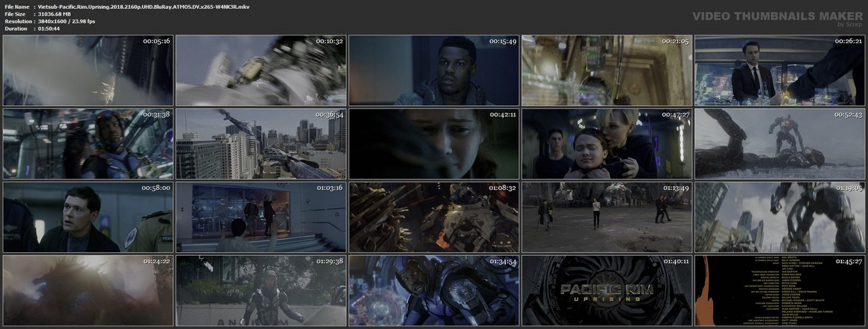868x329 pixels.
Task: Select the thumbnail timestamped 01:34:54
Action: [434, 290]
